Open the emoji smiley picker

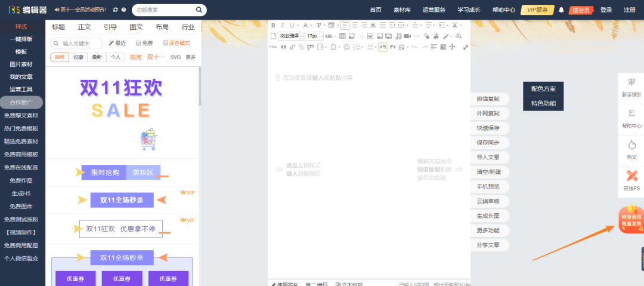[346, 47]
